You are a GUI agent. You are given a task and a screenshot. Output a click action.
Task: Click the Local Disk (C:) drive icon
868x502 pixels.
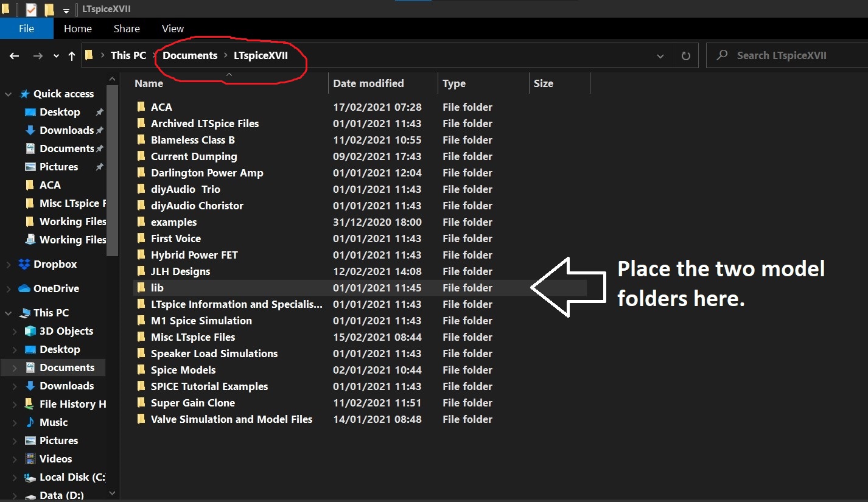[x=30, y=478]
